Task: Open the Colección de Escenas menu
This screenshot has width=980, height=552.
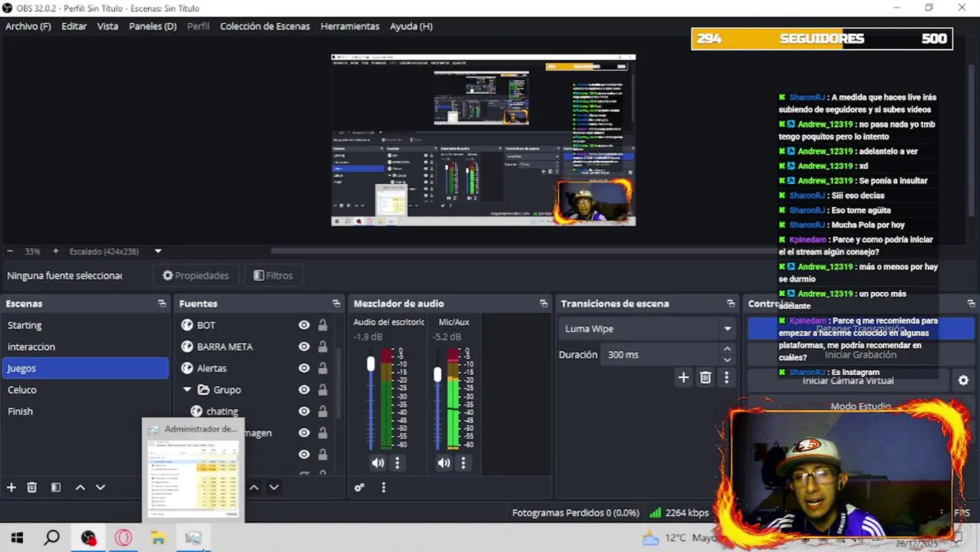Action: pyautogui.click(x=265, y=26)
